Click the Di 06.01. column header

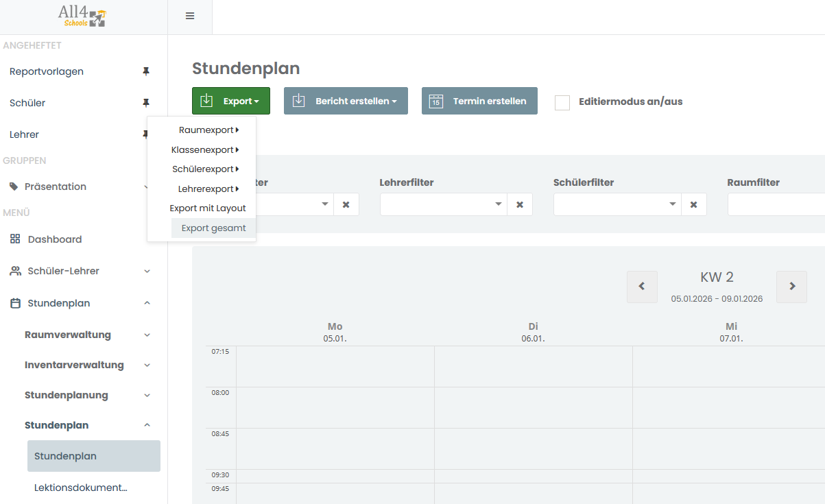coord(533,332)
